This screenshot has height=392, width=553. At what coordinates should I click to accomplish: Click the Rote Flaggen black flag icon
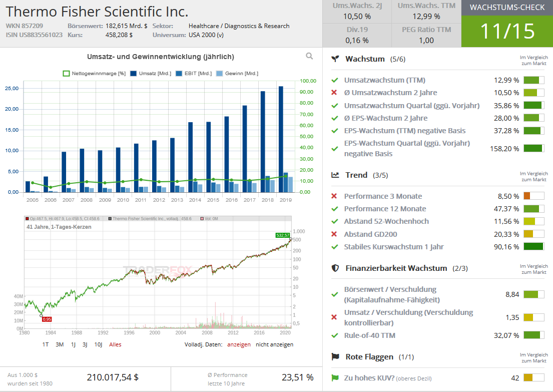point(335,357)
